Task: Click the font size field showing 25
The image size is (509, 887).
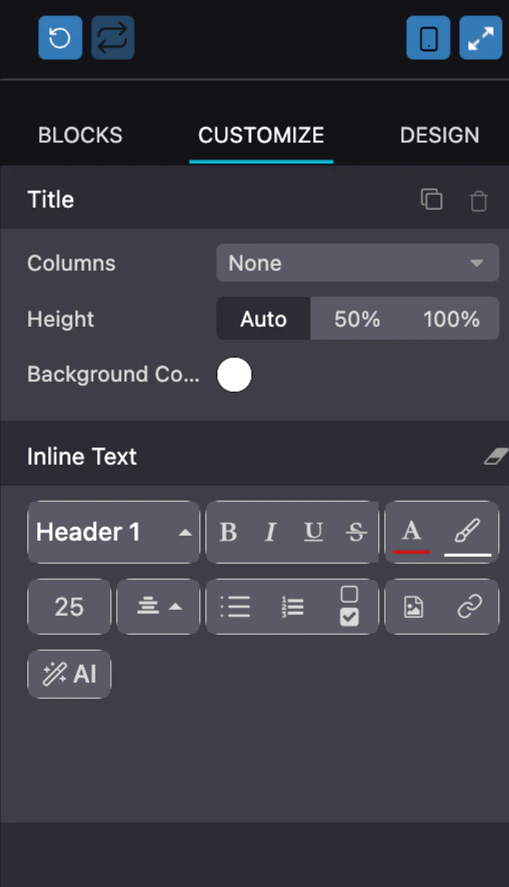Action: pos(69,606)
